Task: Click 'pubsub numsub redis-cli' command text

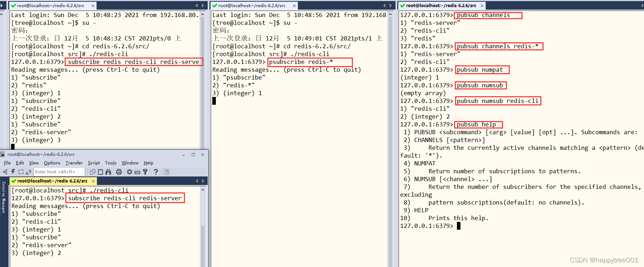Action: pos(498,101)
